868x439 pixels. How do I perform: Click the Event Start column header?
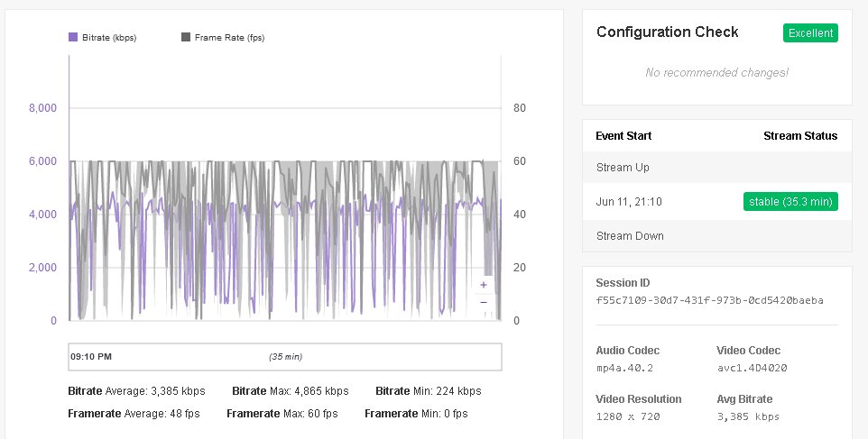click(623, 136)
